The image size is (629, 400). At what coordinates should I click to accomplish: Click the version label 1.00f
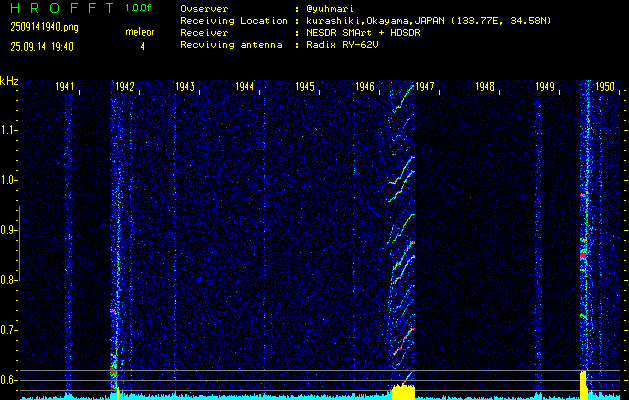click(138, 8)
